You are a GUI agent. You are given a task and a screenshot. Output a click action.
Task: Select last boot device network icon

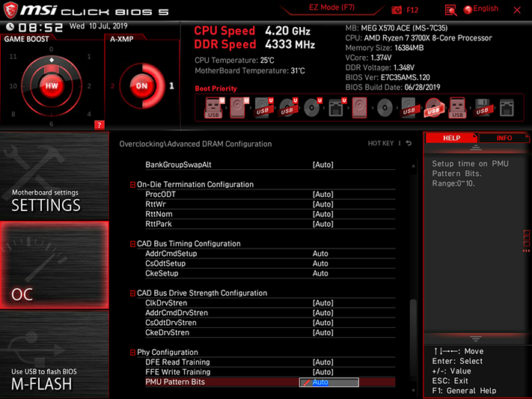[507, 108]
